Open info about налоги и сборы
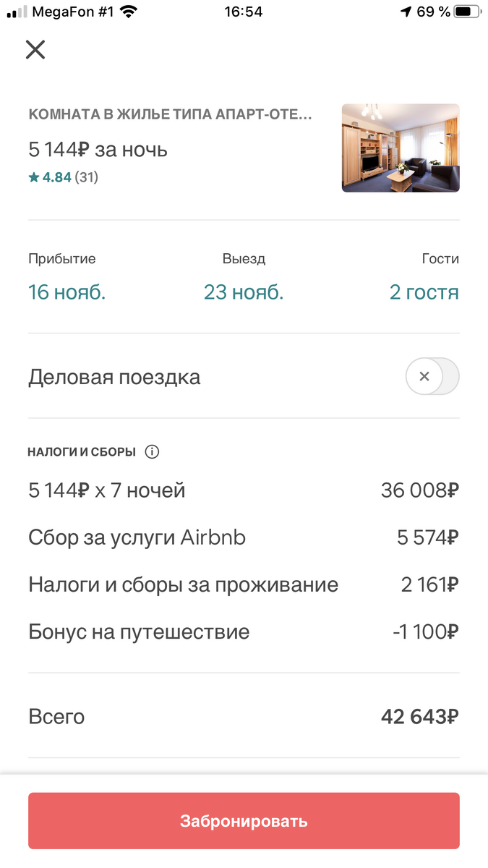Image resolution: width=488 pixels, height=868 pixels. [x=151, y=451]
